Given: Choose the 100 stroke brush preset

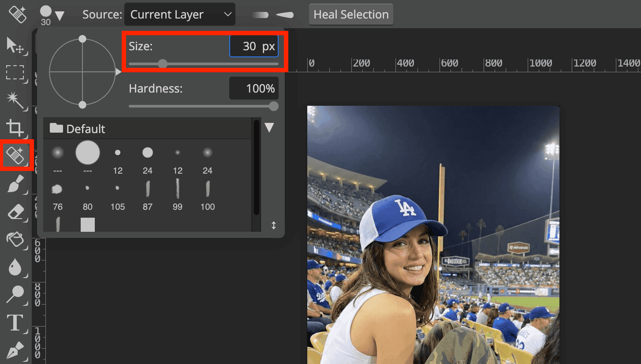Looking at the screenshot, I should point(208,189).
